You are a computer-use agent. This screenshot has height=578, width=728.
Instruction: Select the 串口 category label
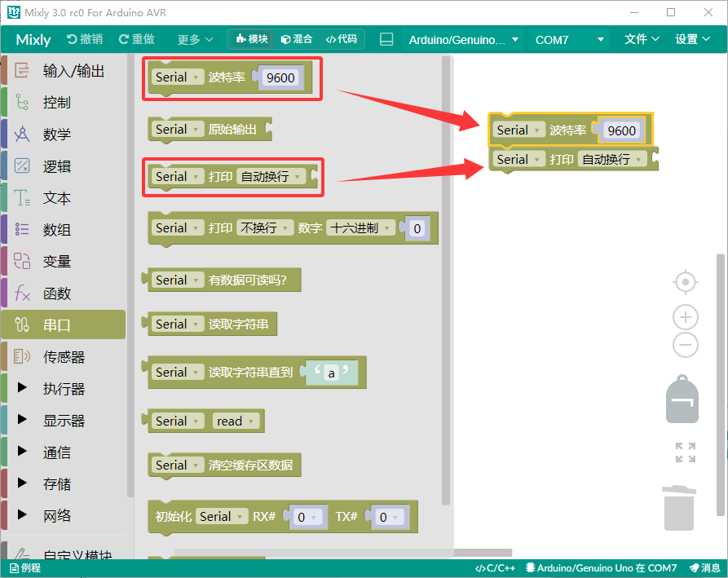click(56, 325)
